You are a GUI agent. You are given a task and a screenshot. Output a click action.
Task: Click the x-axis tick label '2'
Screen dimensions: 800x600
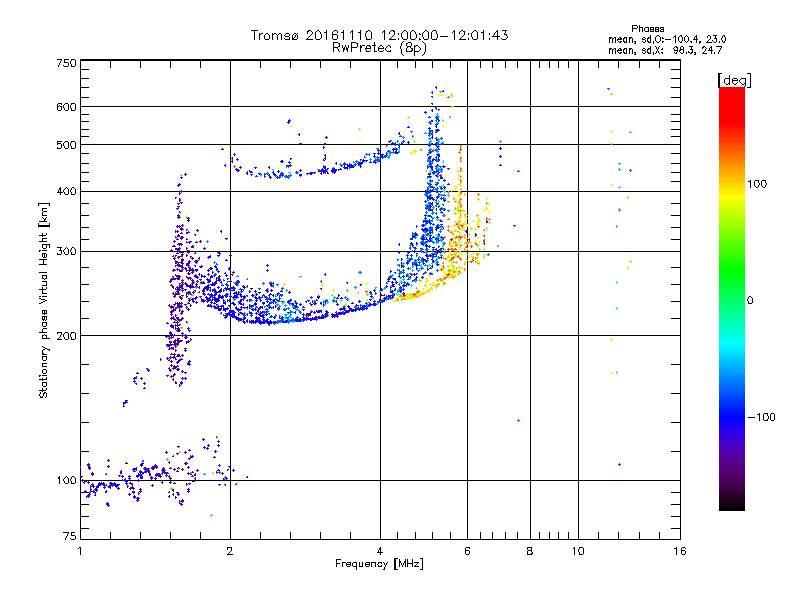(x=230, y=551)
